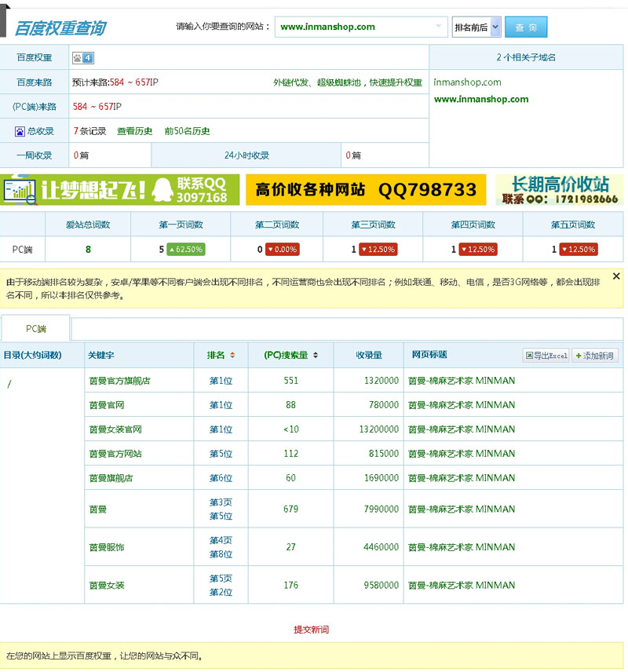Open the 排名前后 dropdown
The image size is (628, 672).
[476, 27]
